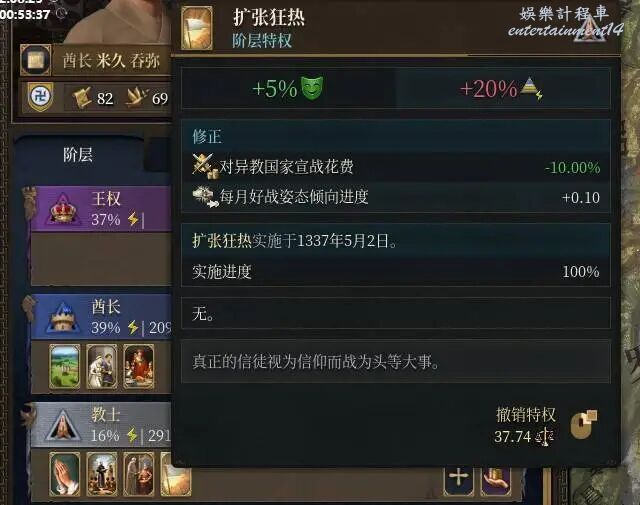Viewport: 640px width, 505px height.
Task: Click the ruler name 酋长 米久 吞弥
Action: pyautogui.click(x=111, y=61)
